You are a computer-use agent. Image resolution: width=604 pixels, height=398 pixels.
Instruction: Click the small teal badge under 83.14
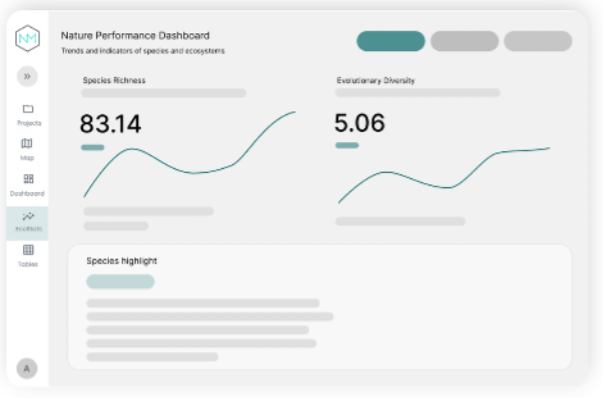[x=92, y=147]
